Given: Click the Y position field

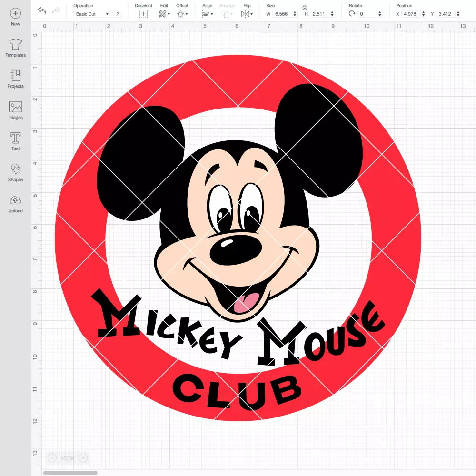Looking at the screenshot, I should pos(446,14).
